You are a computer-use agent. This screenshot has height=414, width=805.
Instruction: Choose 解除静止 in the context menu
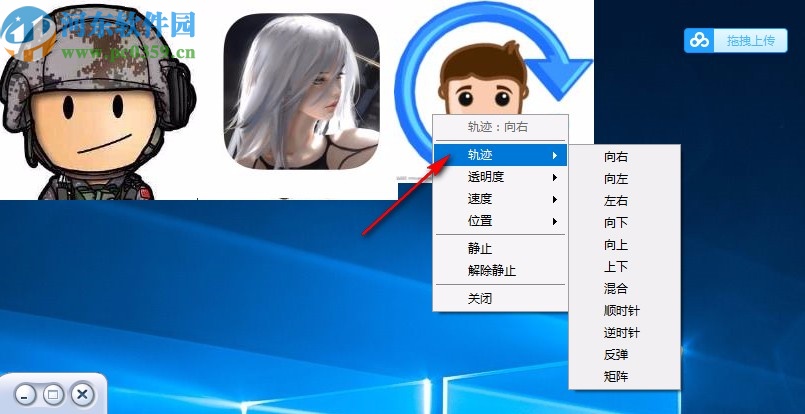pyautogui.click(x=501, y=271)
